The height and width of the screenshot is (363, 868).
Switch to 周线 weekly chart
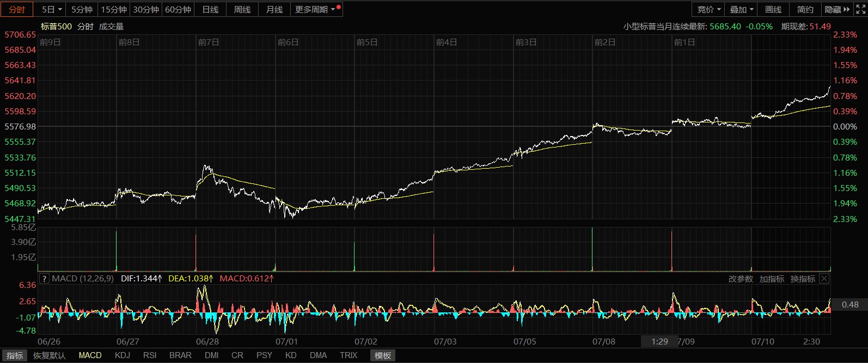point(242,9)
